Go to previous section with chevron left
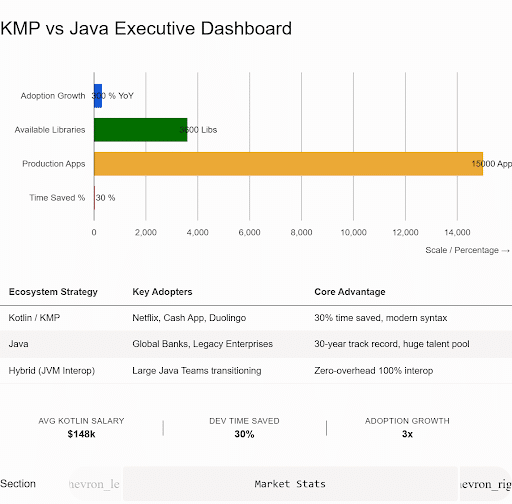This screenshot has width=512, height=504. point(95,484)
